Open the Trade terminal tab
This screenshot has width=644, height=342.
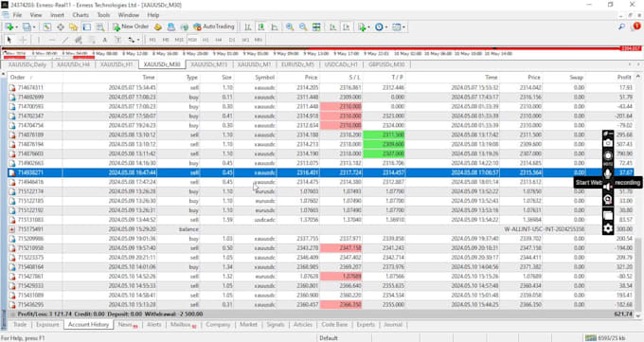coord(20,324)
